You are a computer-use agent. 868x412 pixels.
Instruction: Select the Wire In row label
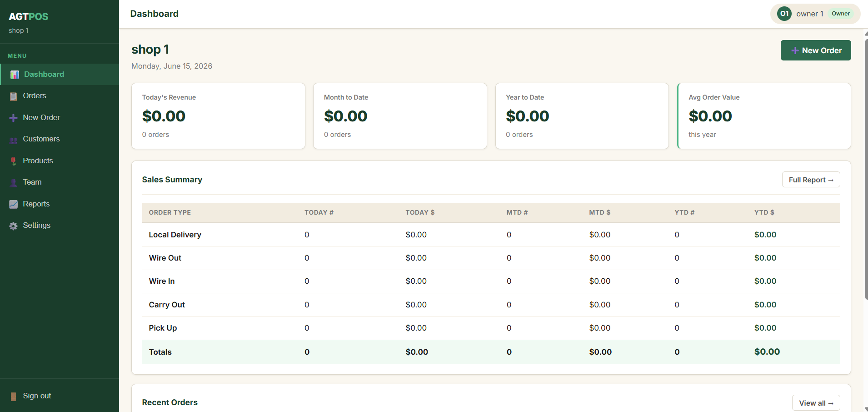162,281
